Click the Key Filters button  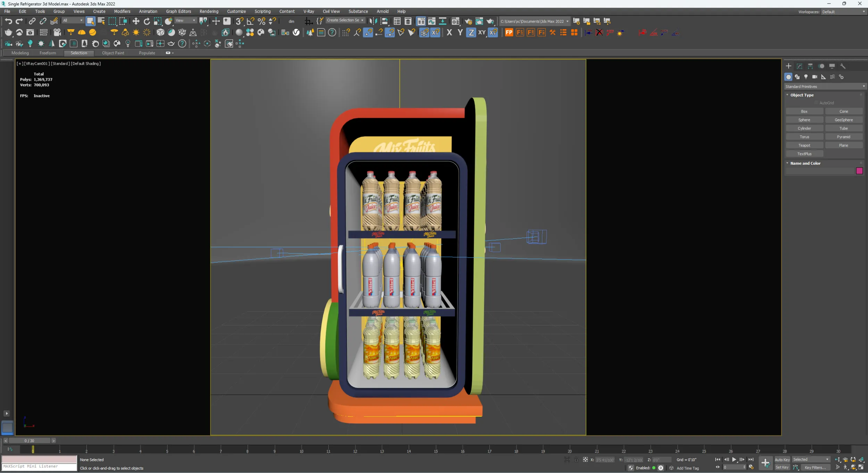(x=815, y=468)
